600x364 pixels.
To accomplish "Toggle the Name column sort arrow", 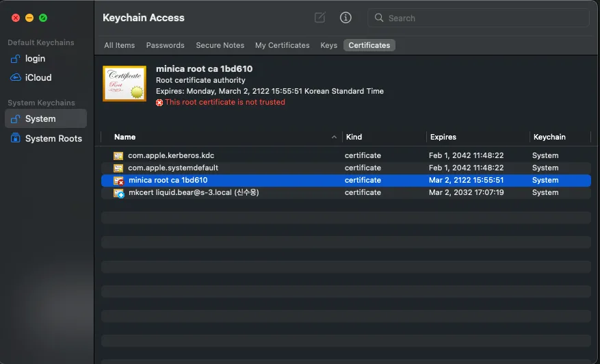I will click(x=334, y=137).
